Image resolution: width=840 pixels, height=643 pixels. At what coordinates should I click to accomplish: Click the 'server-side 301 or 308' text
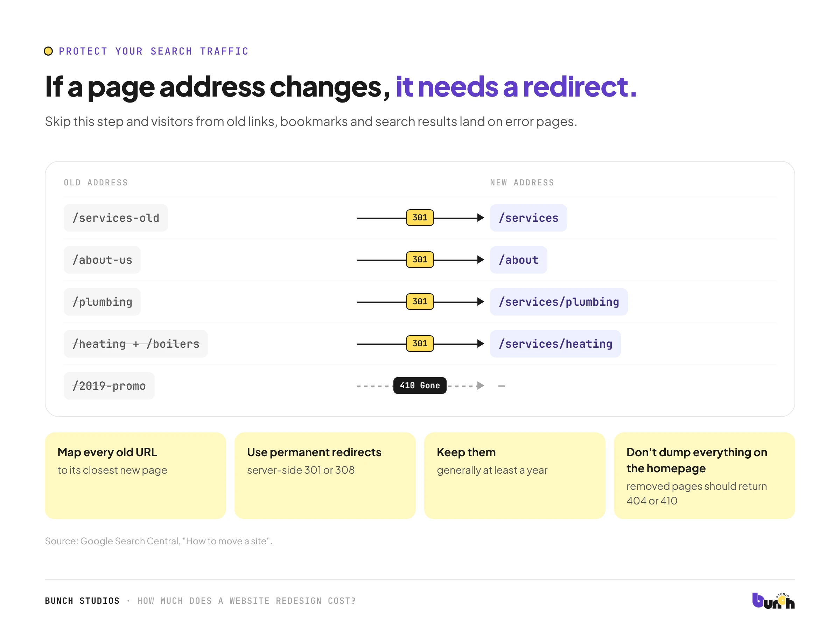click(301, 470)
